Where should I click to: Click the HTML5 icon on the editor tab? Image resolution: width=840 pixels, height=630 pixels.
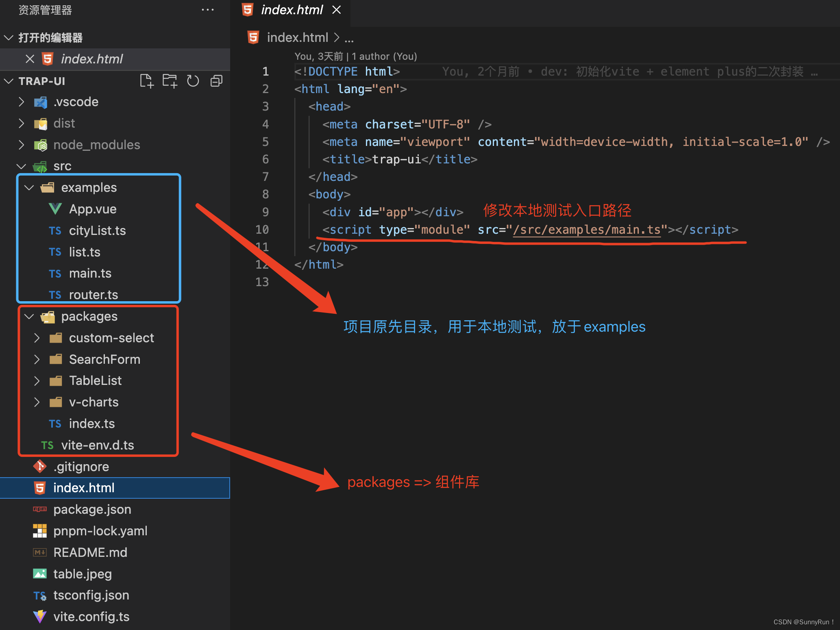248,10
